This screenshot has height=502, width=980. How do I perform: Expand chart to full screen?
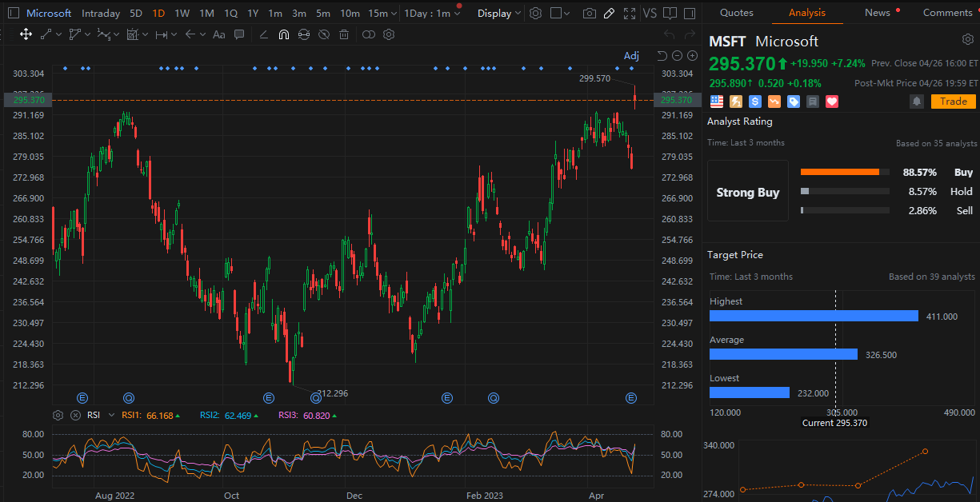pyautogui.click(x=630, y=14)
